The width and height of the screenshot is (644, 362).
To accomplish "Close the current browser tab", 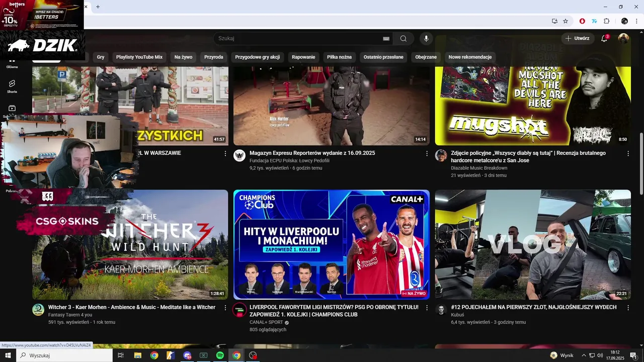I will pos(86,7).
